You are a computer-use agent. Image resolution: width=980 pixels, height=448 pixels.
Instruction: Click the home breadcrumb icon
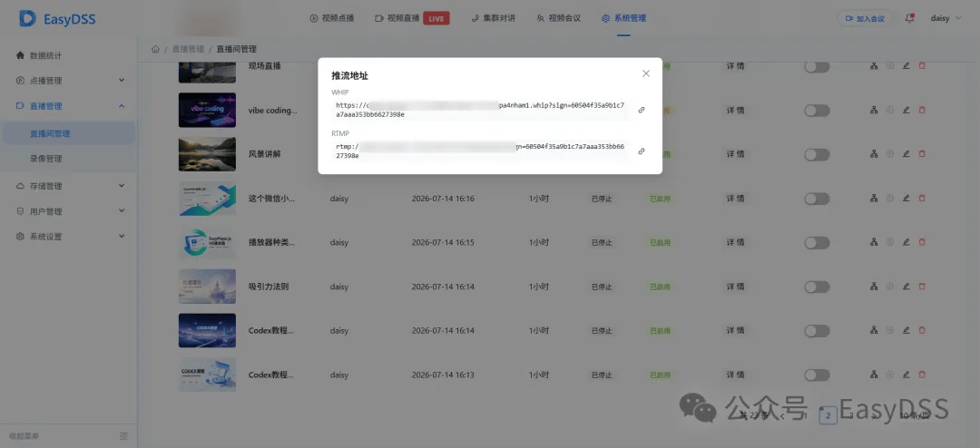tap(156, 49)
